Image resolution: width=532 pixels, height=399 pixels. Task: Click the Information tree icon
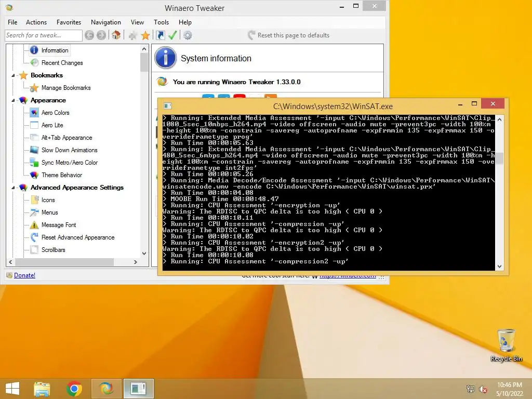[x=34, y=50]
